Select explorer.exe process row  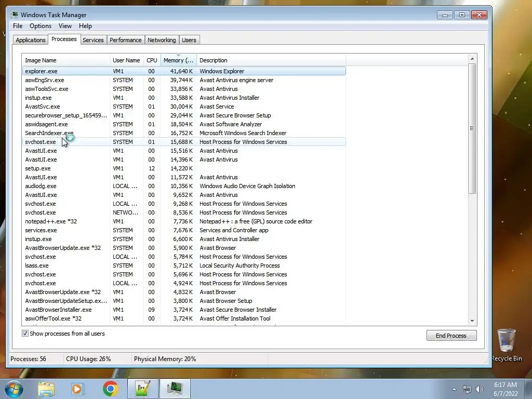pos(184,71)
